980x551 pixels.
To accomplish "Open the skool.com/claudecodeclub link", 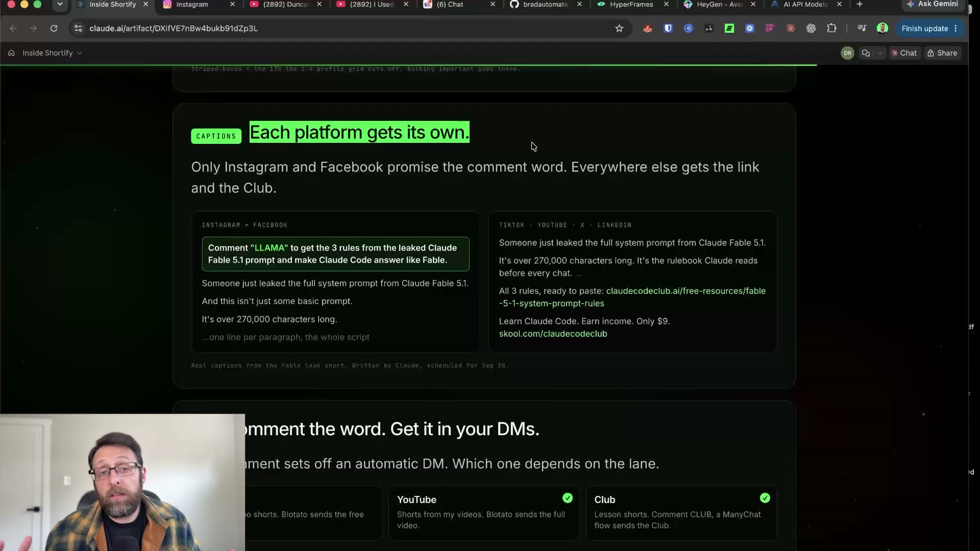I will (x=553, y=334).
